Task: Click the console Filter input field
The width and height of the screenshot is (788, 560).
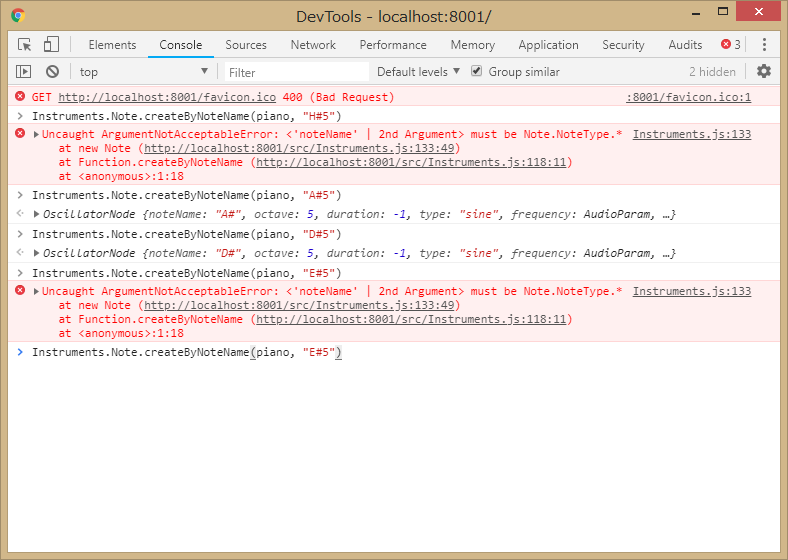Action: 296,72
